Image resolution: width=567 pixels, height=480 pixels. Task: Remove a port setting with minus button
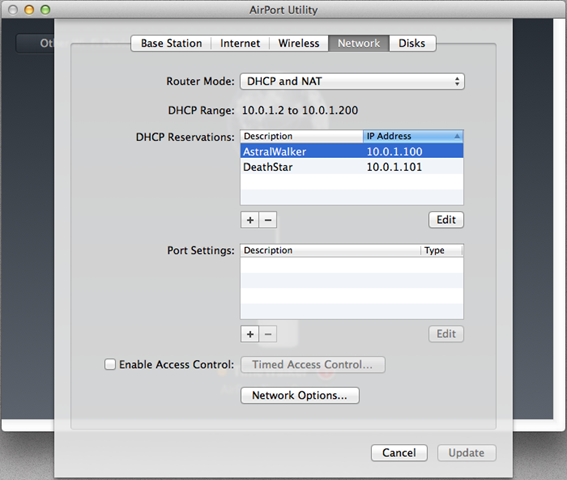[268, 334]
